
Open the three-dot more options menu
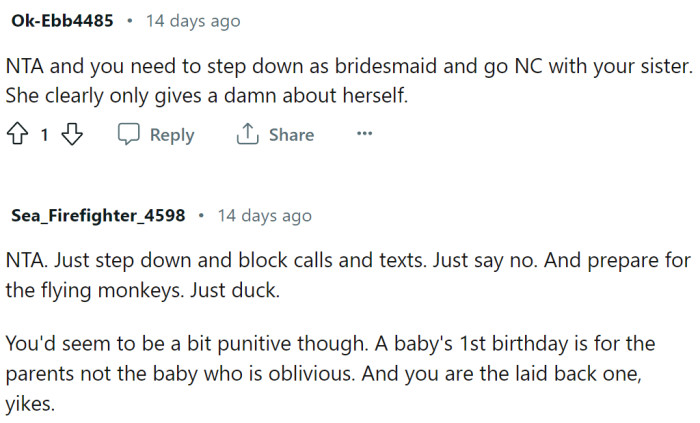364,135
